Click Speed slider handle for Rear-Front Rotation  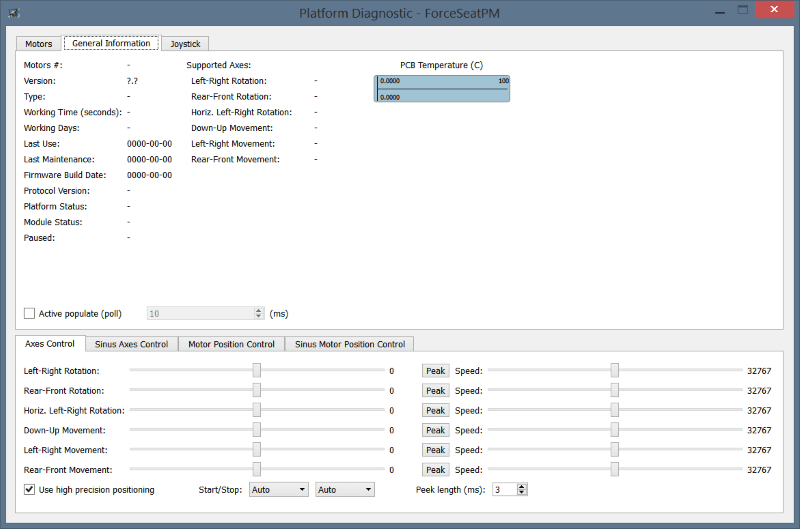615,390
